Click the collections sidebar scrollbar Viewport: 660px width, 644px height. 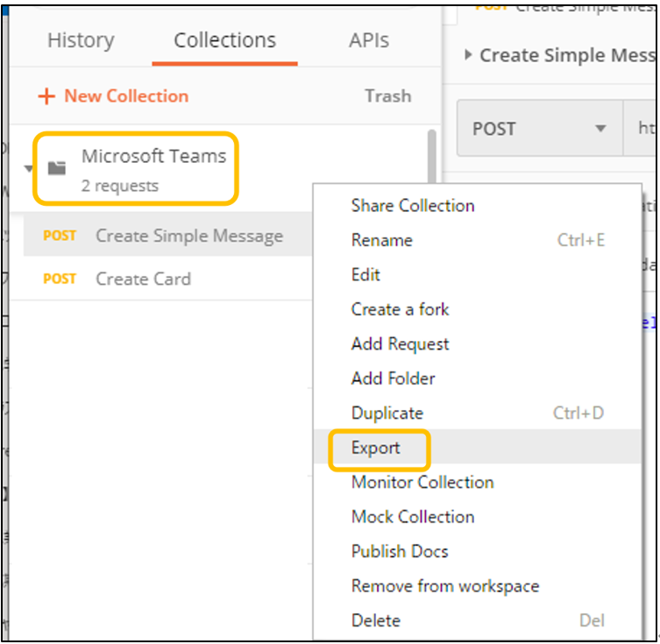[x=432, y=156]
